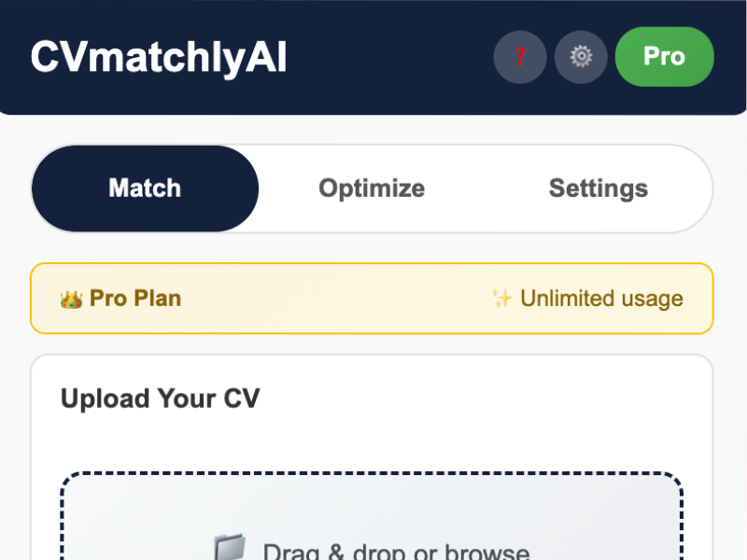This screenshot has height=560, width=747.
Task: Select the gear icon beside the Pro badge
Action: pyautogui.click(x=581, y=57)
